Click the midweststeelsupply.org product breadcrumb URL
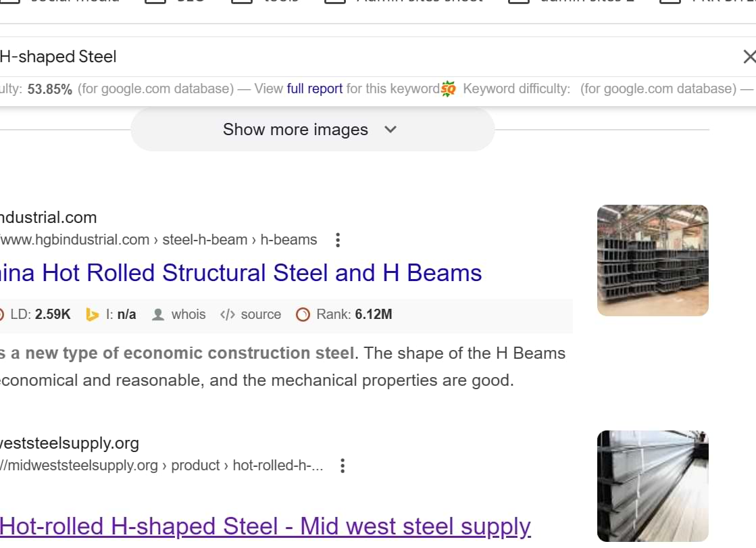Image resolution: width=756 pixels, height=548 pixels. click(x=162, y=466)
